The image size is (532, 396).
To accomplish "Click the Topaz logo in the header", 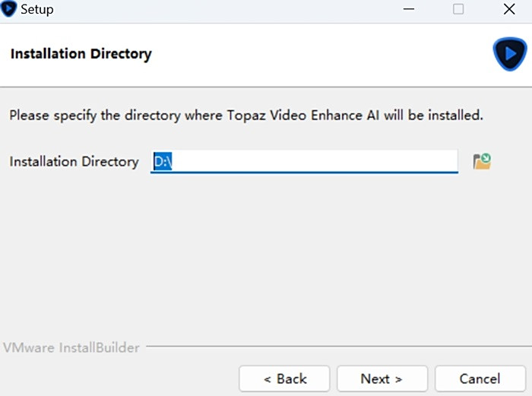I will (510, 54).
